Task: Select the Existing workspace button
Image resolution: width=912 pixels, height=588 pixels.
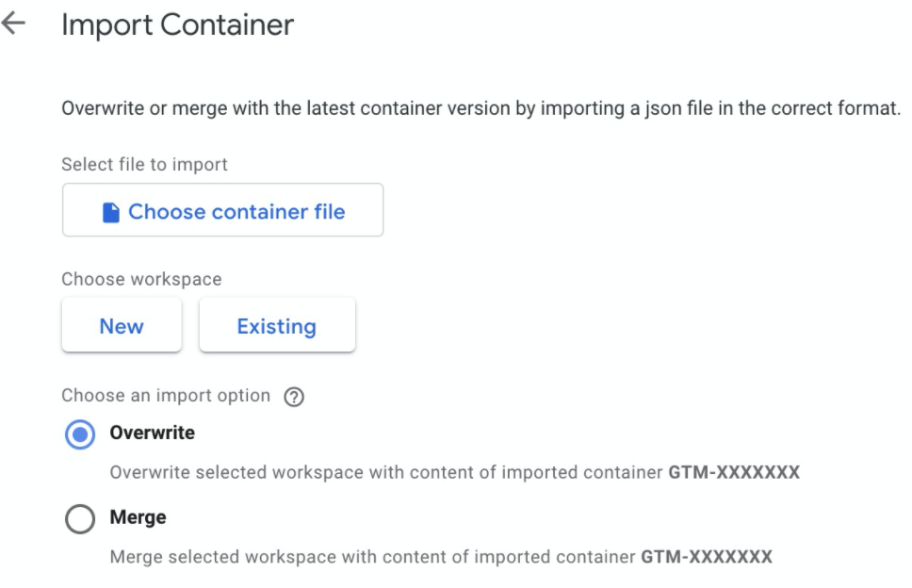Action: (277, 324)
